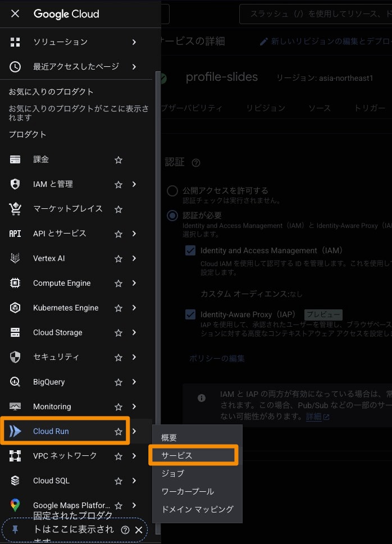This screenshot has height=544, width=392.
Task: Open the Monitoring menu entry
Action: click(x=52, y=406)
